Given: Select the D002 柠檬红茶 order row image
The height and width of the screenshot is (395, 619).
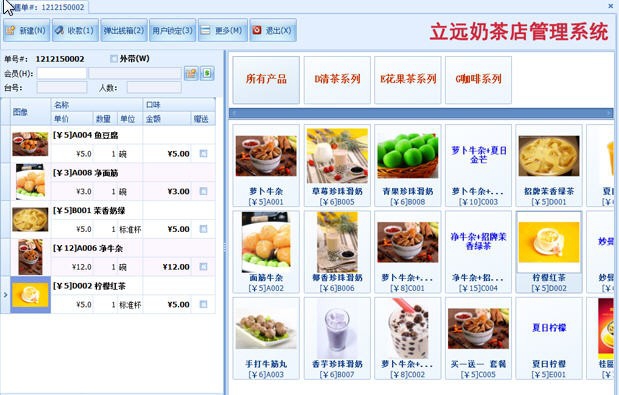Looking at the screenshot, I should 30,295.
